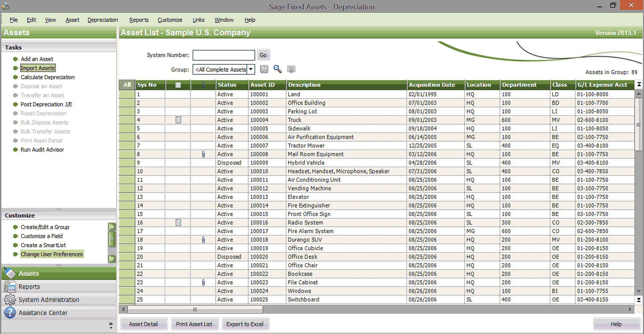Viewport: 644px width, 334px height.
Task: Select row selector for asset 1 Land
Action: point(127,94)
